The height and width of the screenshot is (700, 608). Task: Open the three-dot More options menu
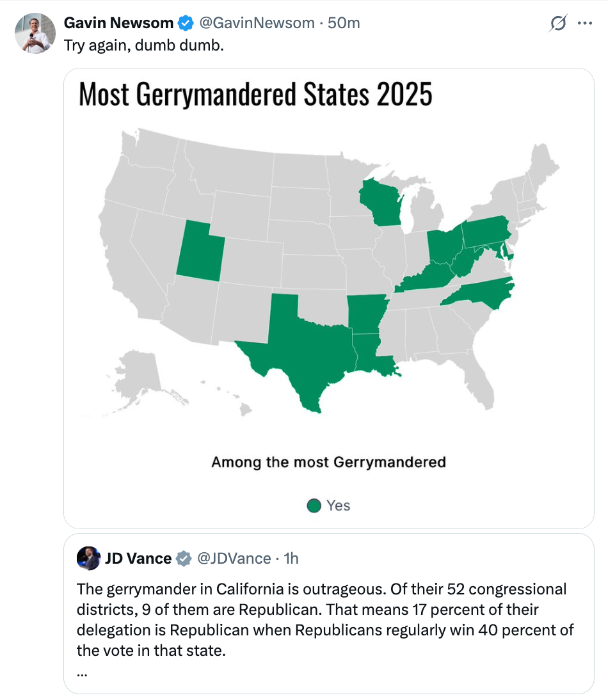coord(585,24)
